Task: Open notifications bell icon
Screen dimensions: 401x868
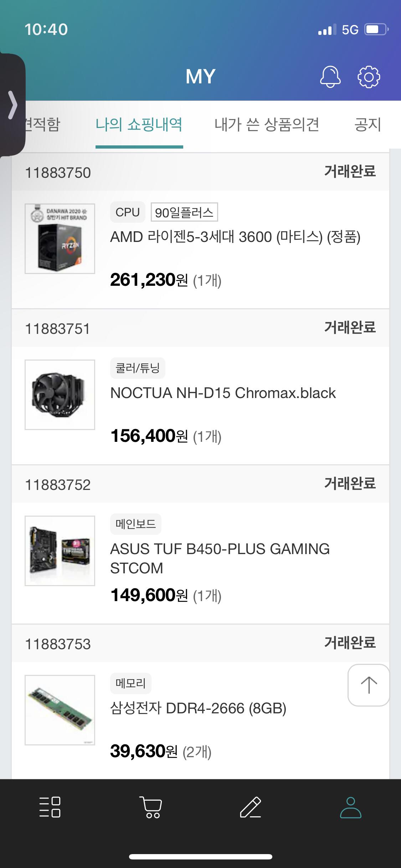Action: point(330,77)
